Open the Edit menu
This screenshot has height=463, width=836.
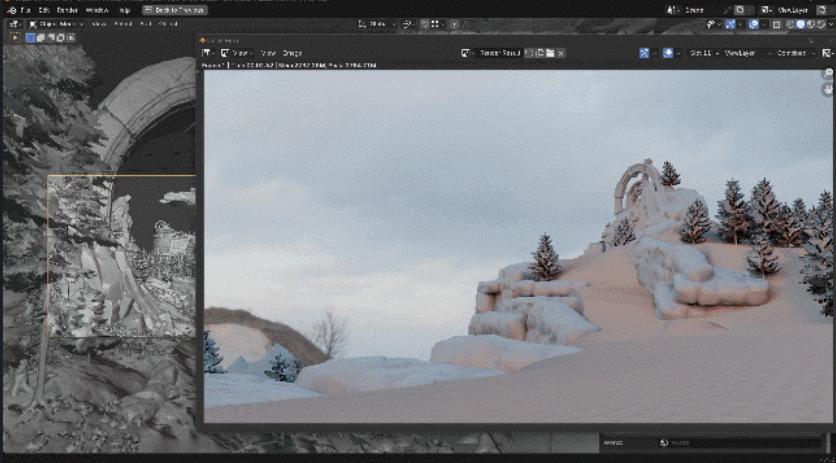[x=44, y=10]
